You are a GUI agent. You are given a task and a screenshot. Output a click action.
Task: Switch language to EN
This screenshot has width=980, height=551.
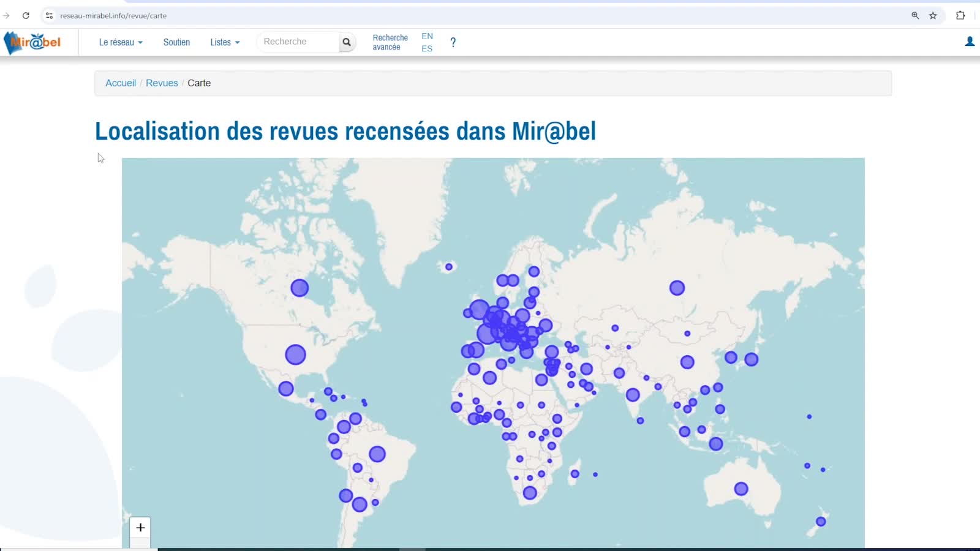427,36
